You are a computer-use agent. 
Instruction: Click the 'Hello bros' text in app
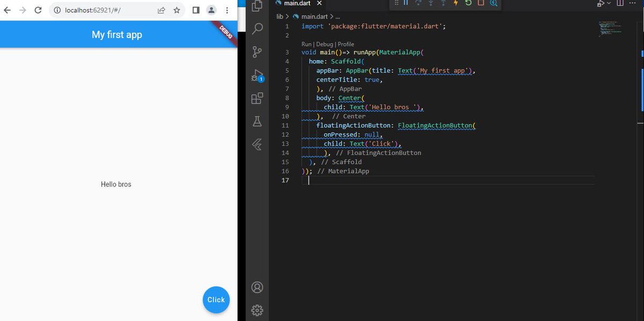[116, 184]
